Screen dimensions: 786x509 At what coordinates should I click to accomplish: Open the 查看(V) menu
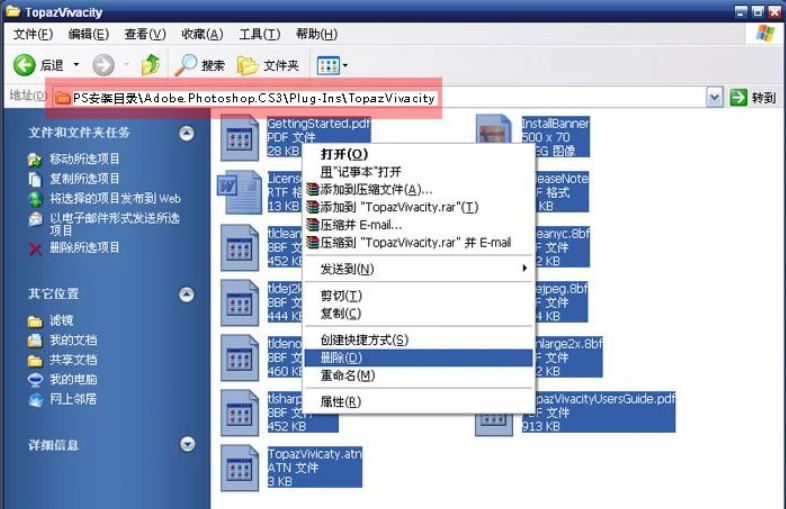[x=145, y=34]
